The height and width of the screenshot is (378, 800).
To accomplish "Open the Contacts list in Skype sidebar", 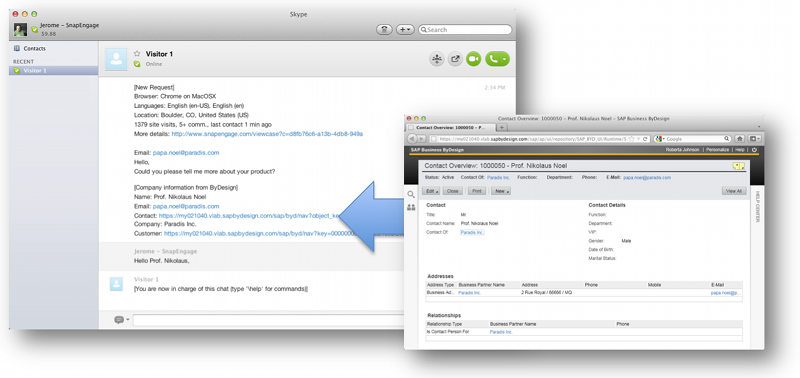I will pyautogui.click(x=30, y=48).
